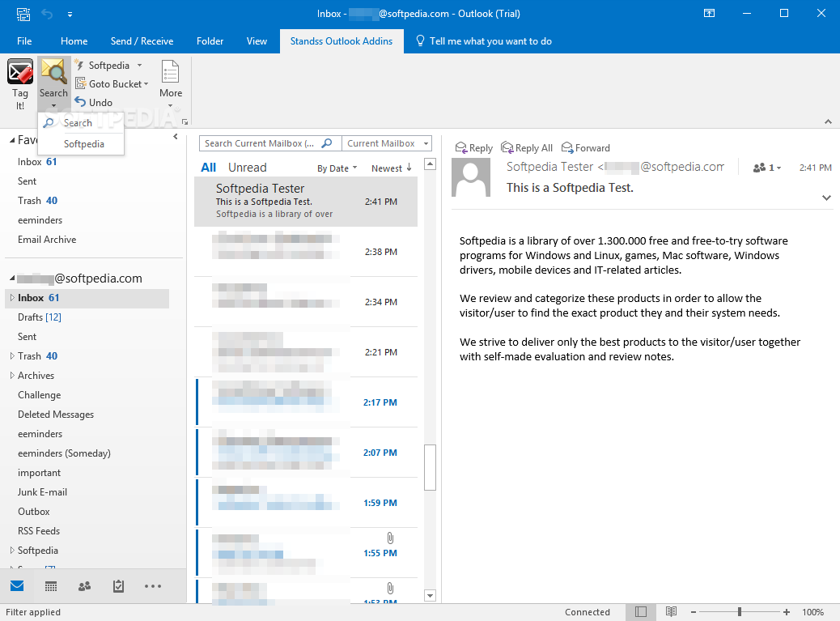Click the Tag It! envelope icon
The height and width of the screenshot is (621, 840).
(x=20, y=72)
